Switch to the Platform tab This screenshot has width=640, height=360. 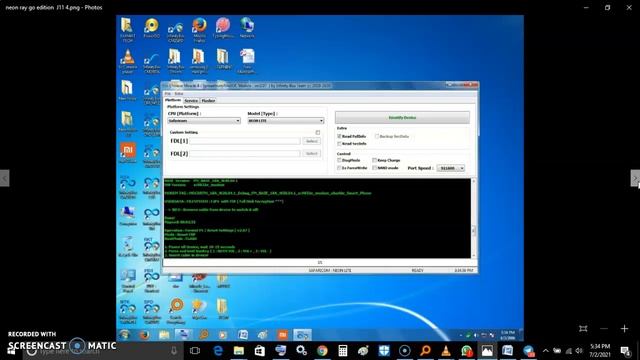[173, 100]
